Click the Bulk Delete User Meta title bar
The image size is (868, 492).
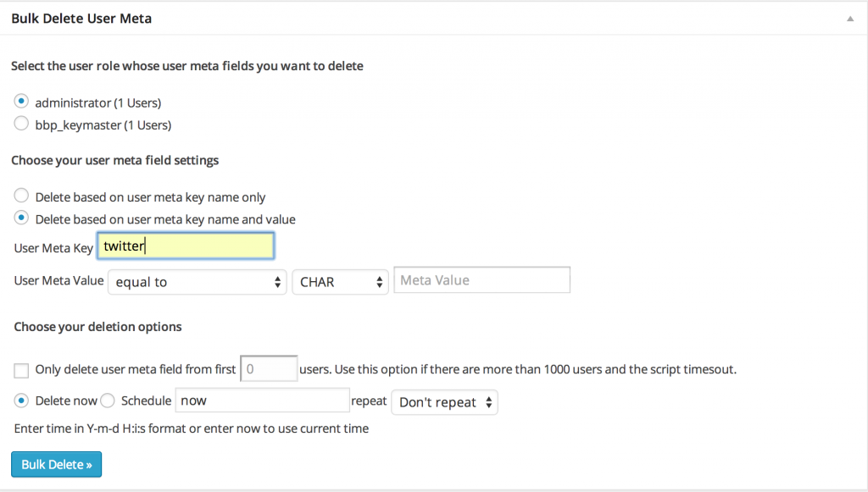coord(81,17)
